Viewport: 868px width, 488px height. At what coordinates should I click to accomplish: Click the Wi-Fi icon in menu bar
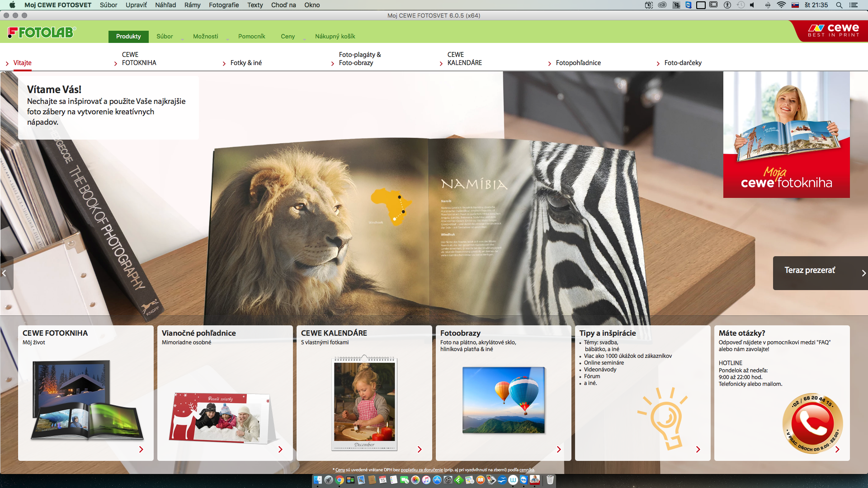click(781, 5)
